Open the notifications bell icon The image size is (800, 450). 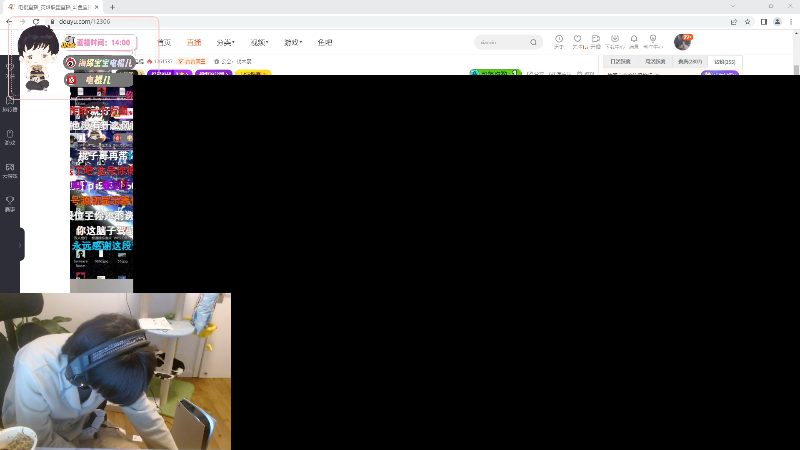[634, 41]
